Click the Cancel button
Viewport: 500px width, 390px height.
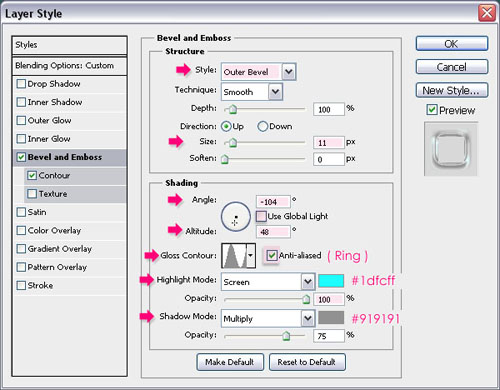pyautogui.click(x=452, y=67)
